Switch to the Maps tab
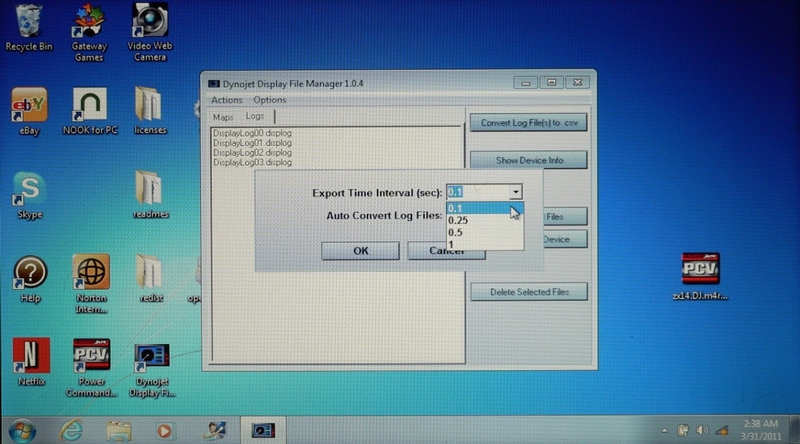Screen dimensions: 800x444 point(222,117)
